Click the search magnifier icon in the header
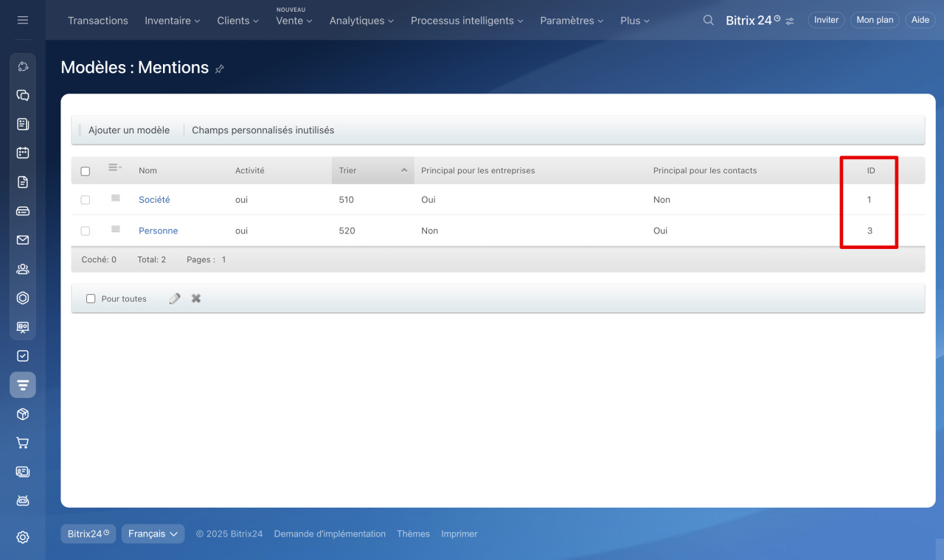 (709, 20)
